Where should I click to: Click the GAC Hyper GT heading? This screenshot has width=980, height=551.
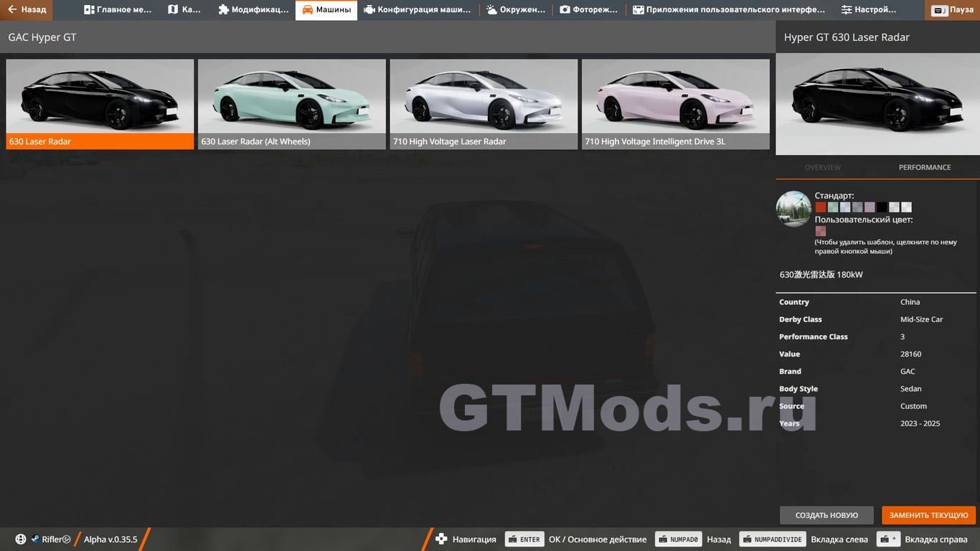(x=42, y=37)
